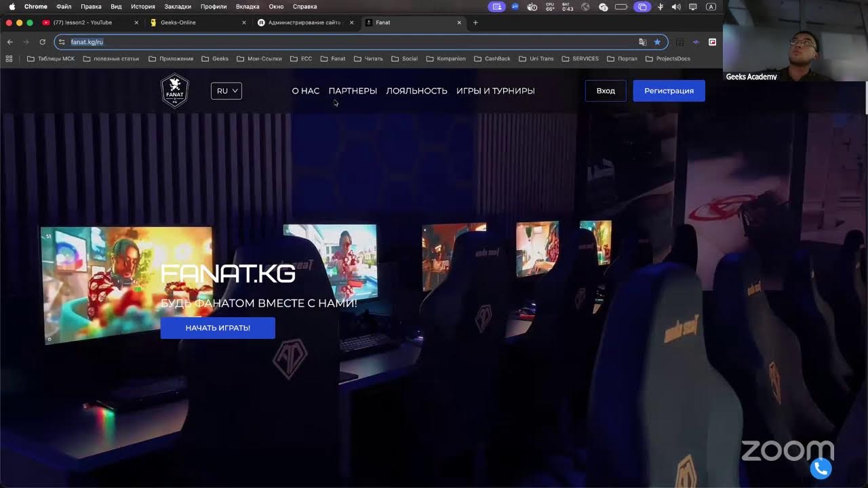Switch to the lesson2 YouTube tab

coord(90,22)
